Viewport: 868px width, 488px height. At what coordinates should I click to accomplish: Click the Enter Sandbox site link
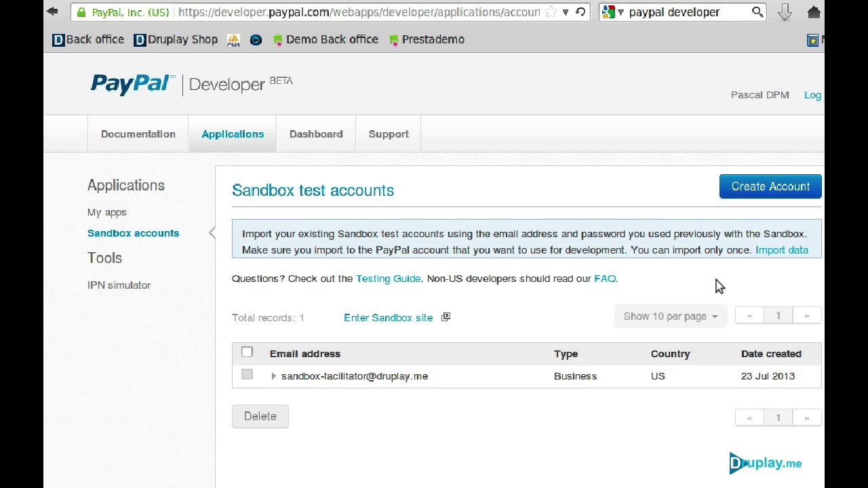[x=388, y=317]
